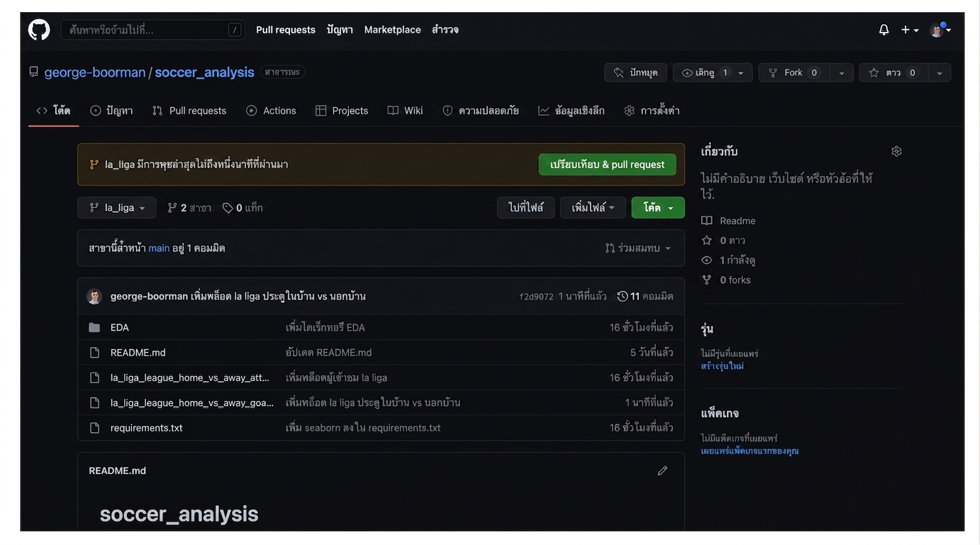Switch to the Wiki tab

pos(406,111)
